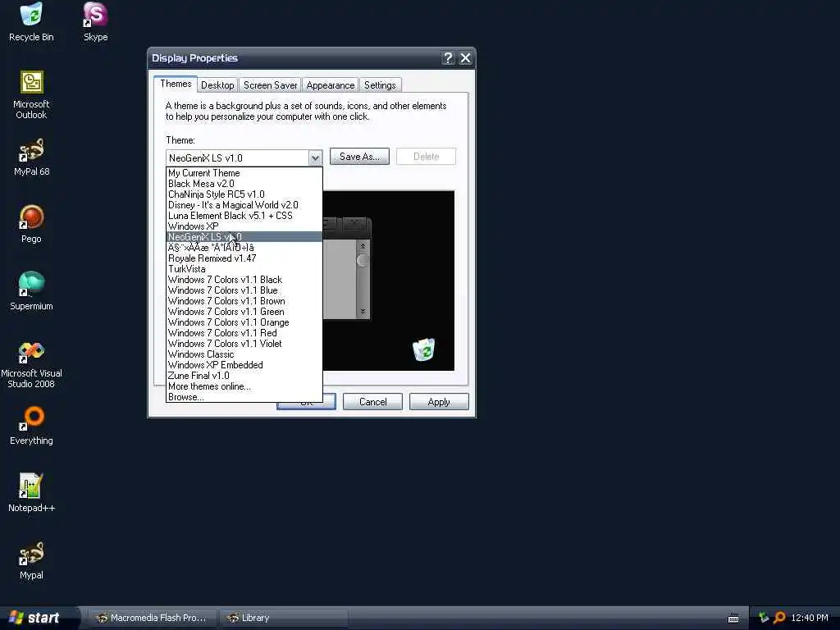The image size is (840, 630).
Task: Choose Windows 7 Colors v1.1 Black
Action: [244, 280]
